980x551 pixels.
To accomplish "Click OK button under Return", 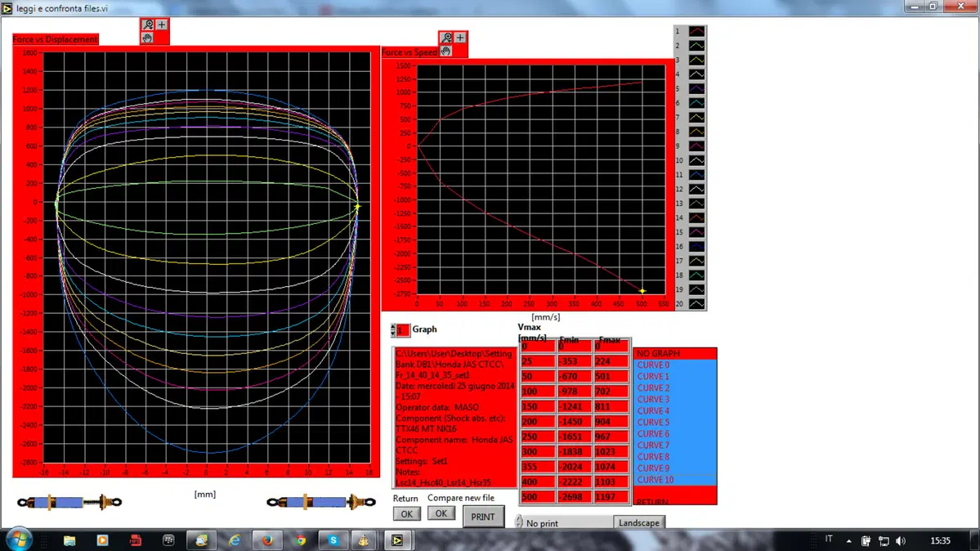I will click(x=406, y=514).
